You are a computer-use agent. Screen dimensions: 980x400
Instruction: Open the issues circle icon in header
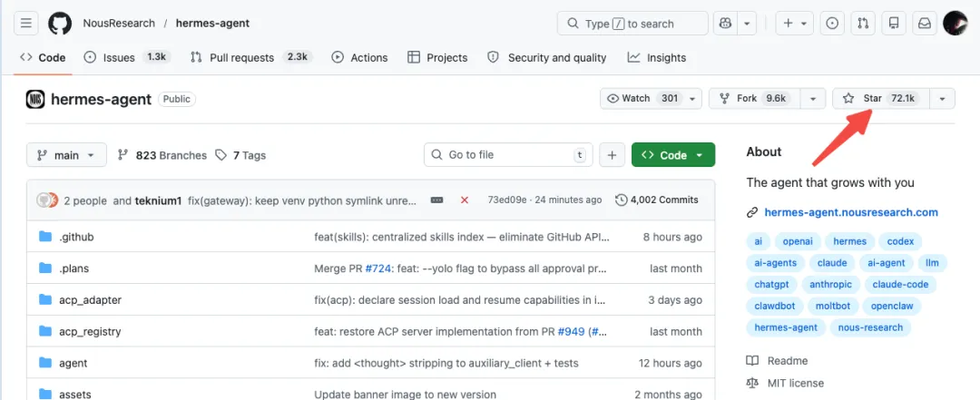point(832,24)
